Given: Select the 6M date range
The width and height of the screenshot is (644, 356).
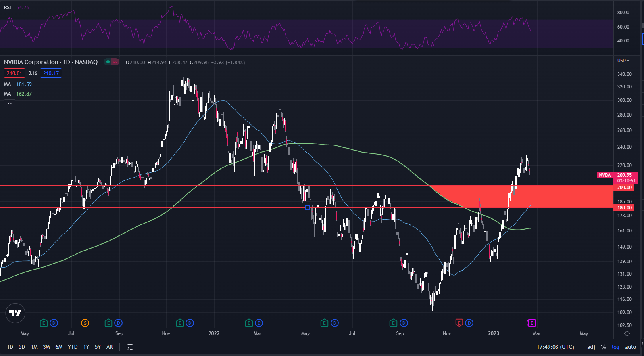Looking at the screenshot, I should (59, 347).
